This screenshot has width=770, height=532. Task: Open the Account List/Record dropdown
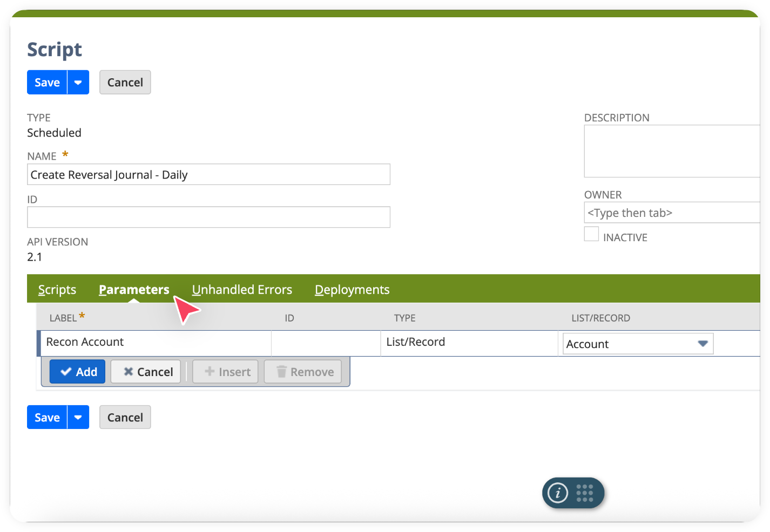coord(703,343)
